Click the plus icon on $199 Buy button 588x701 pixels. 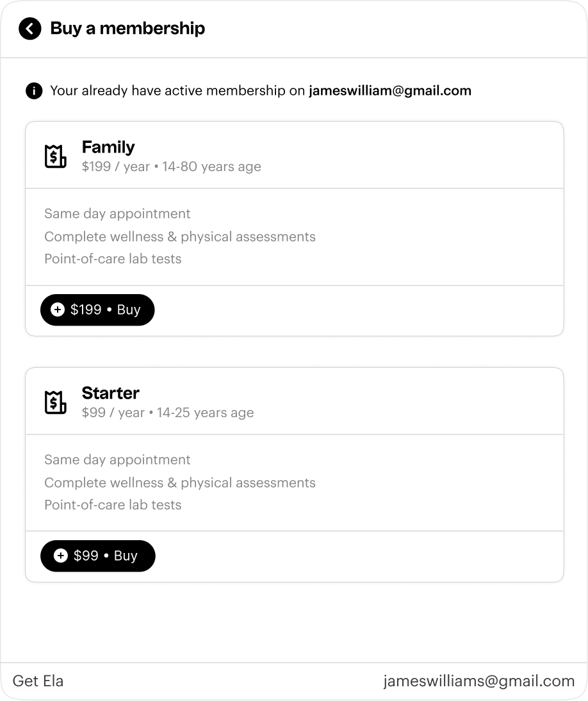58,309
